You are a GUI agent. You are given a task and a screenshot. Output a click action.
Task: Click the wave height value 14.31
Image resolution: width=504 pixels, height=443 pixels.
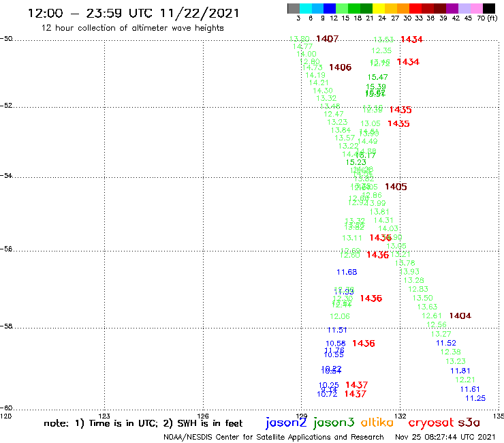pos(383,220)
